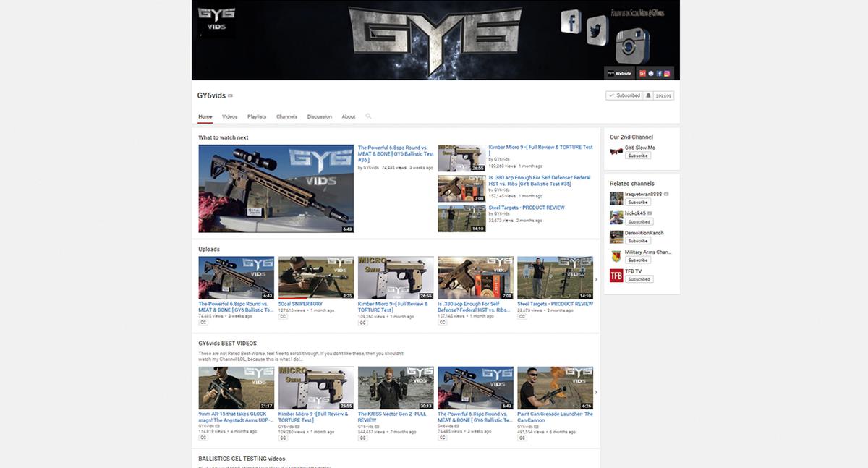Click the DemolitionRanch channel name
868x468 pixels.
644,233
